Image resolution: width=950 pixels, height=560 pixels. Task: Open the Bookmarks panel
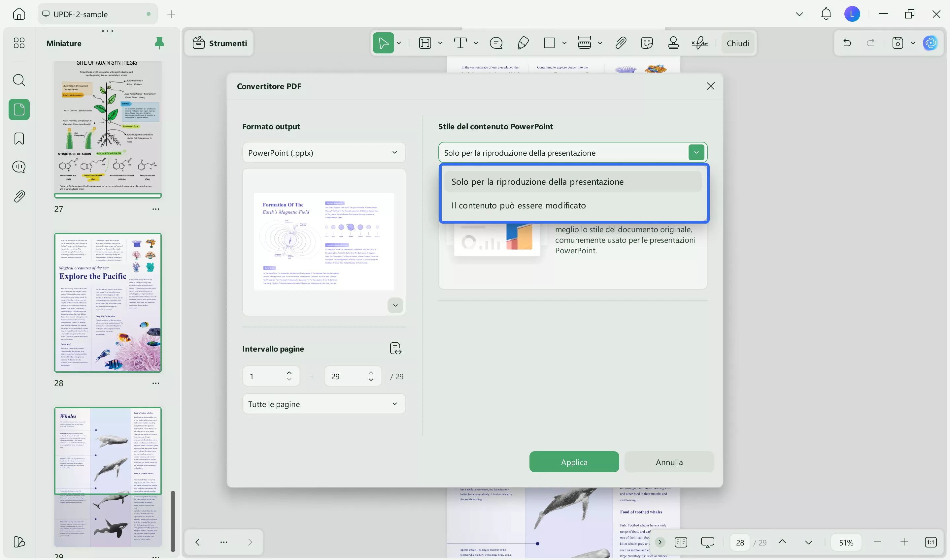18,139
